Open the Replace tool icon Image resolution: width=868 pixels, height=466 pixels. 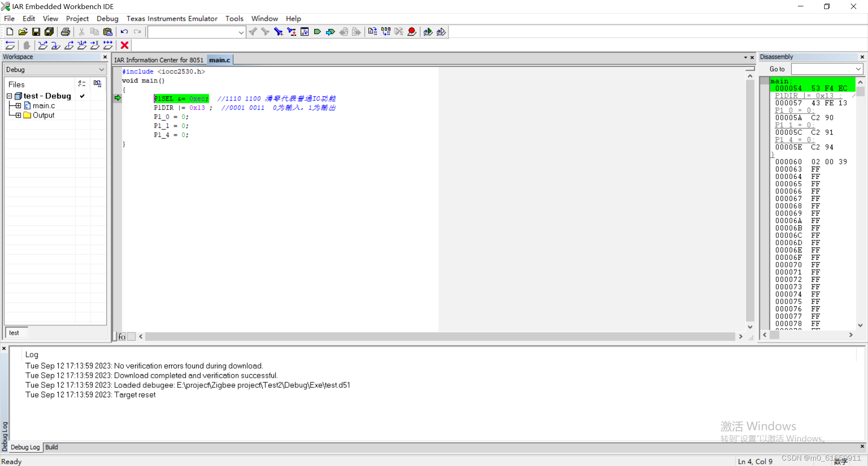pyautogui.click(x=292, y=32)
